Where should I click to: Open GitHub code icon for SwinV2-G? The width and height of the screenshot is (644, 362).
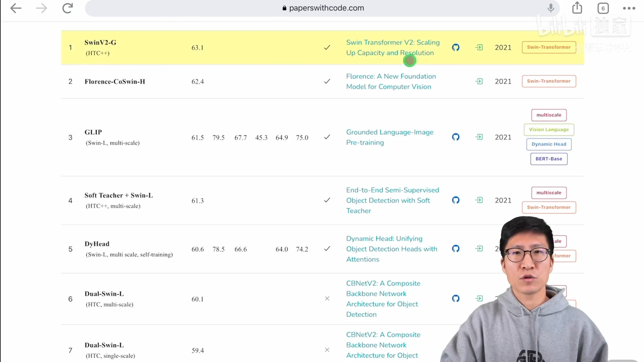(x=455, y=48)
